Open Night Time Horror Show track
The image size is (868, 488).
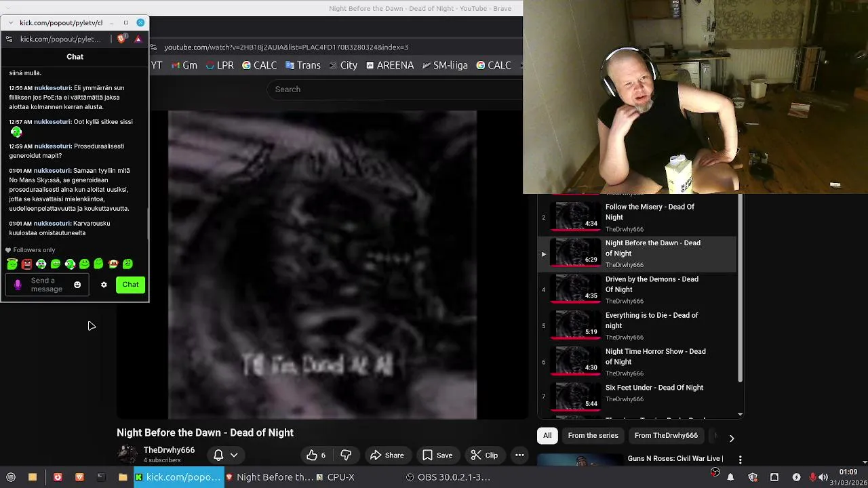pyautogui.click(x=637, y=361)
